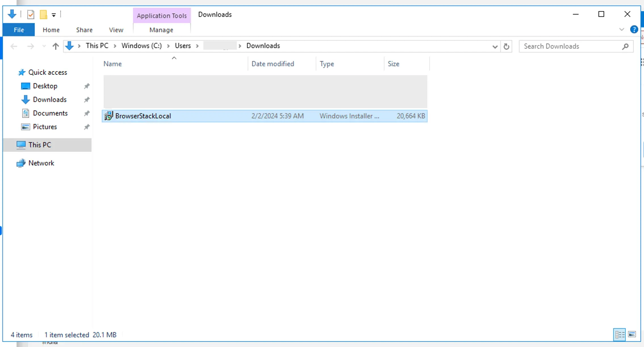Click the search magnifier icon
The height and width of the screenshot is (347, 644).
tap(625, 47)
